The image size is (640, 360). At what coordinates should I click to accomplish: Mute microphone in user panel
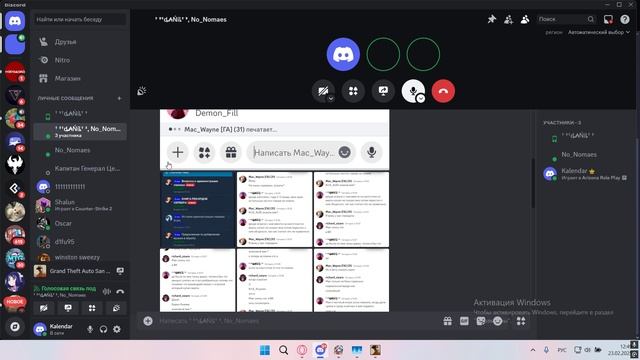pyautogui.click(x=90, y=329)
